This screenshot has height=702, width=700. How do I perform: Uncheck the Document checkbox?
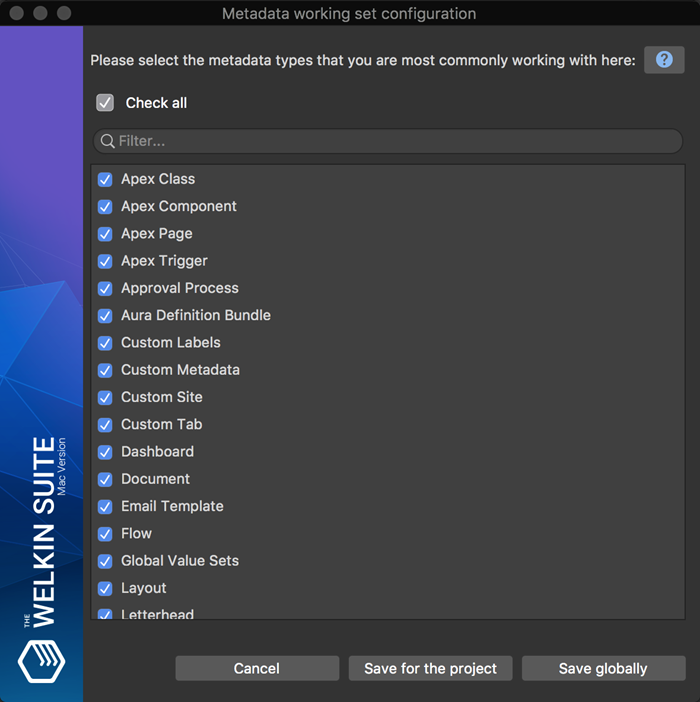coord(105,479)
